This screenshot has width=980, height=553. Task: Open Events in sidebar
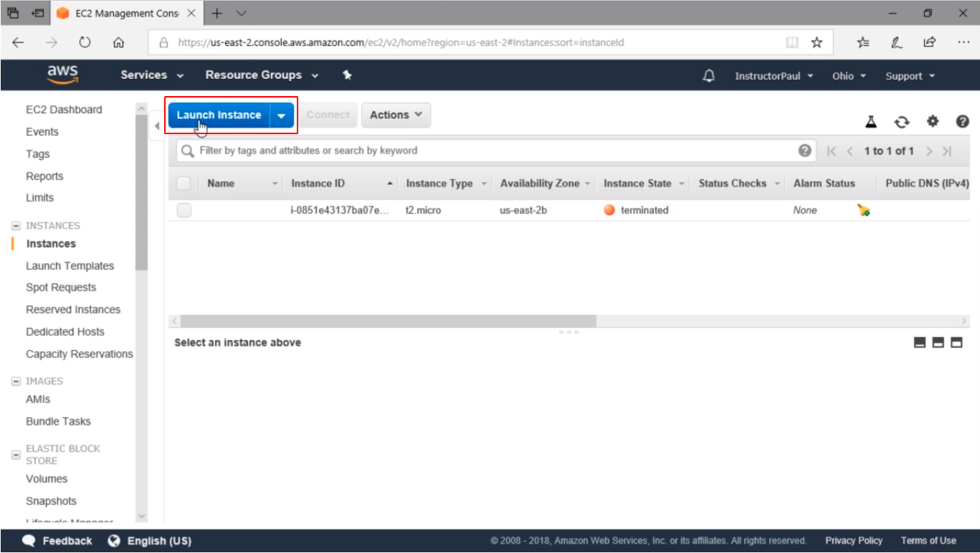[x=42, y=132]
